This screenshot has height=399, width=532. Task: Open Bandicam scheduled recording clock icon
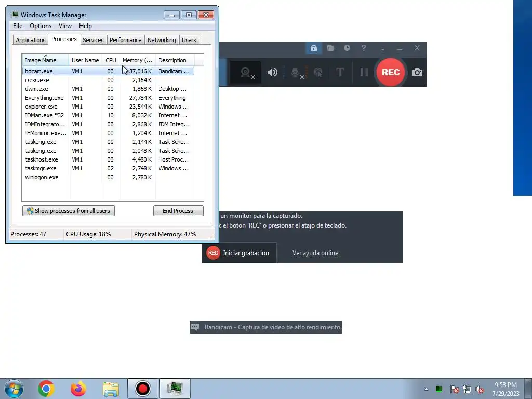pyautogui.click(x=347, y=48)
